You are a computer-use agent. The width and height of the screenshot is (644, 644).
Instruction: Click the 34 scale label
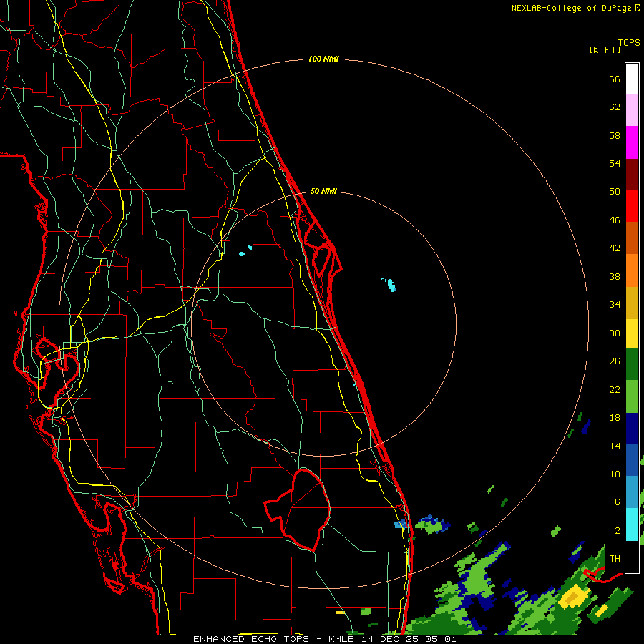(x=615, y=304)
